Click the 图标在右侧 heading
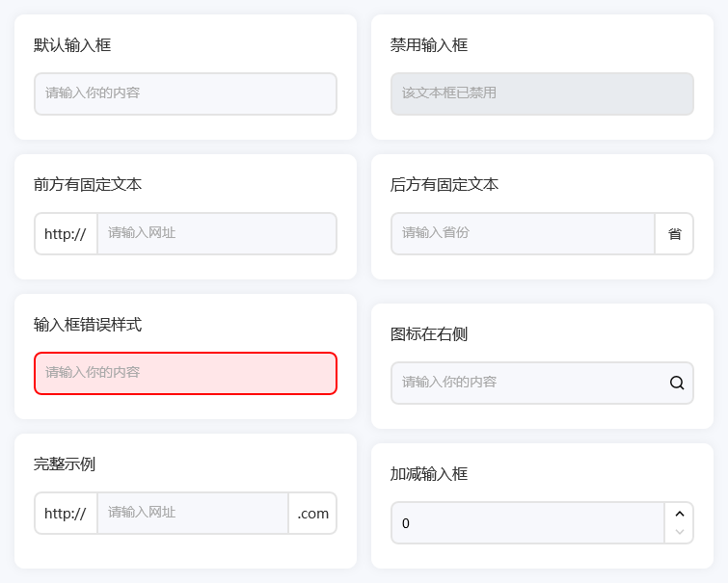The height and width of the screenshot is (583, 728). click(x=429, y=334)
